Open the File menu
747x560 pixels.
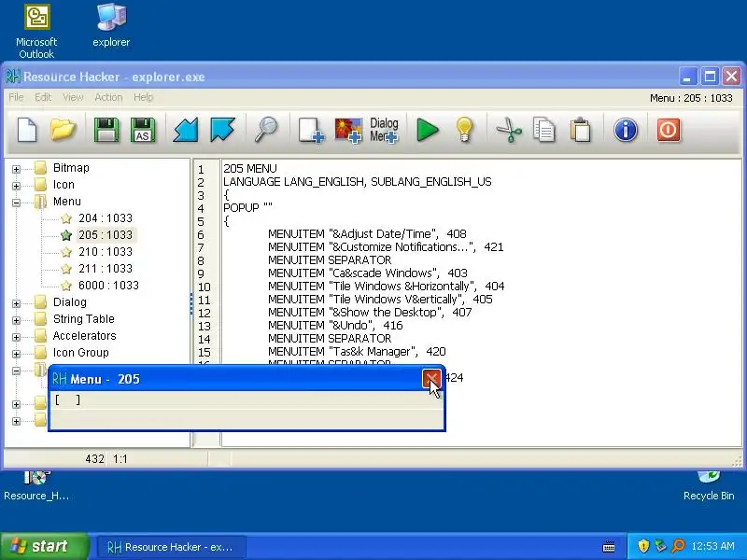(x=16, y=97)
